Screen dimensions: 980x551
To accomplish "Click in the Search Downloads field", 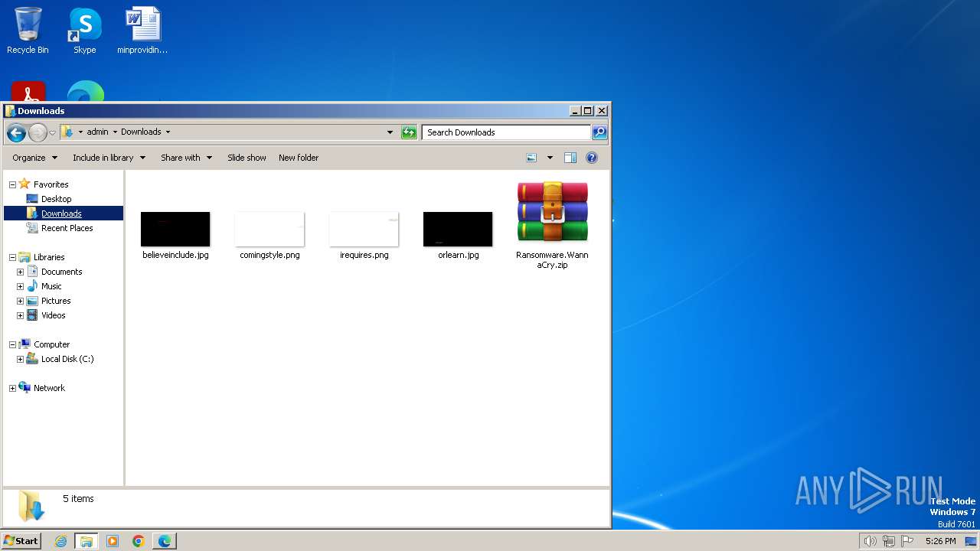I will pos(506,132).
